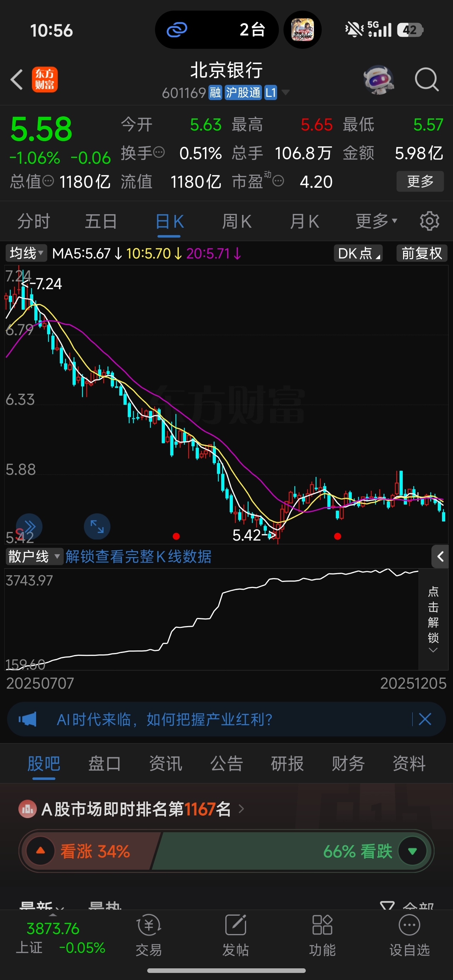Open the DK点 dropdown
The image size is (453, 980).
tap(358, 253)
